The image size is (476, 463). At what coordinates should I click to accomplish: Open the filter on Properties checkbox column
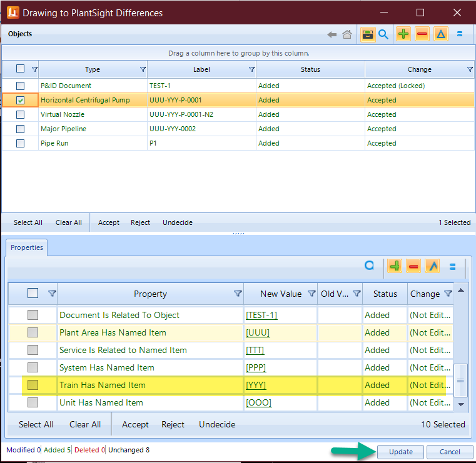(52, 294)
